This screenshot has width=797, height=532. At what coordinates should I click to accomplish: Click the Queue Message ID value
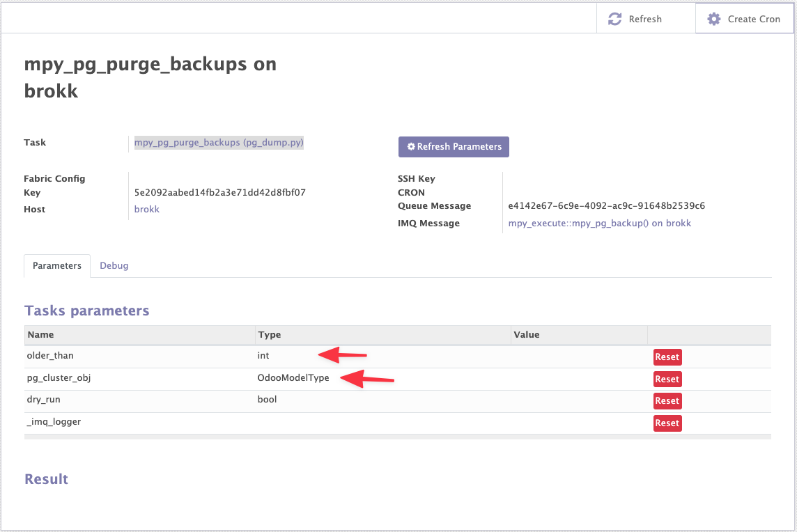607,205
